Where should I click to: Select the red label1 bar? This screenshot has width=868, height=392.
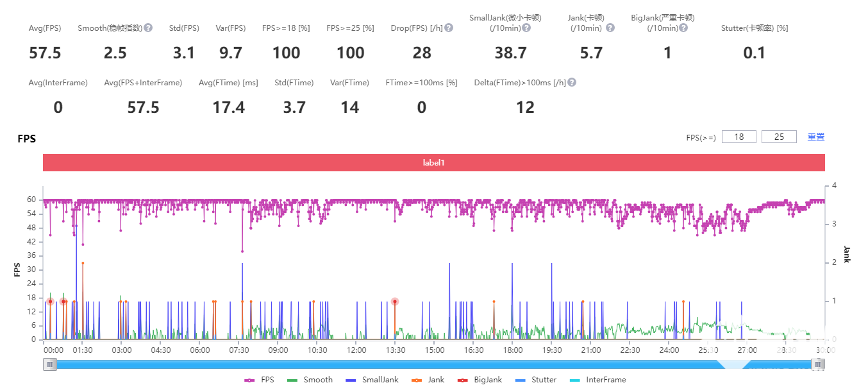pos(433,163)
